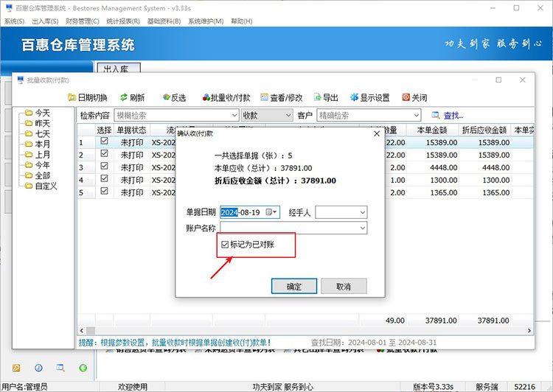Screen dimensions: 553x392
Task: Click the 查看/修改 toolbar icon
Action: click(264, 97)
